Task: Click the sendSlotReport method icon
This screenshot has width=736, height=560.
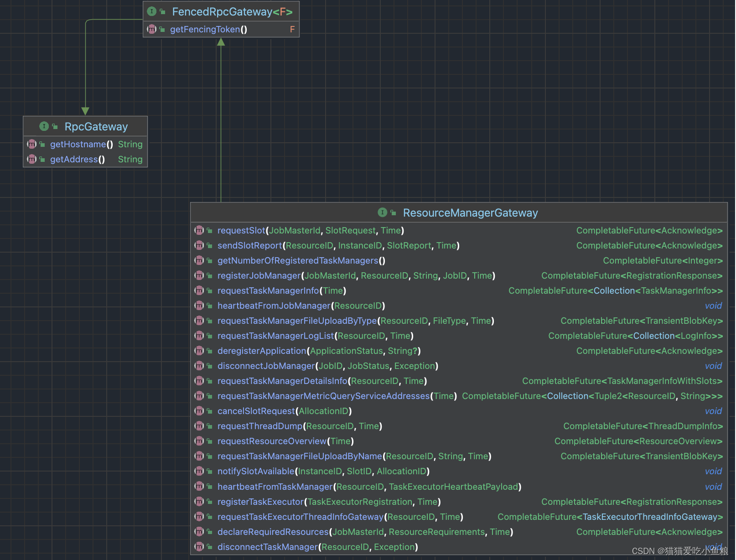Action: [x=199, y=245]
